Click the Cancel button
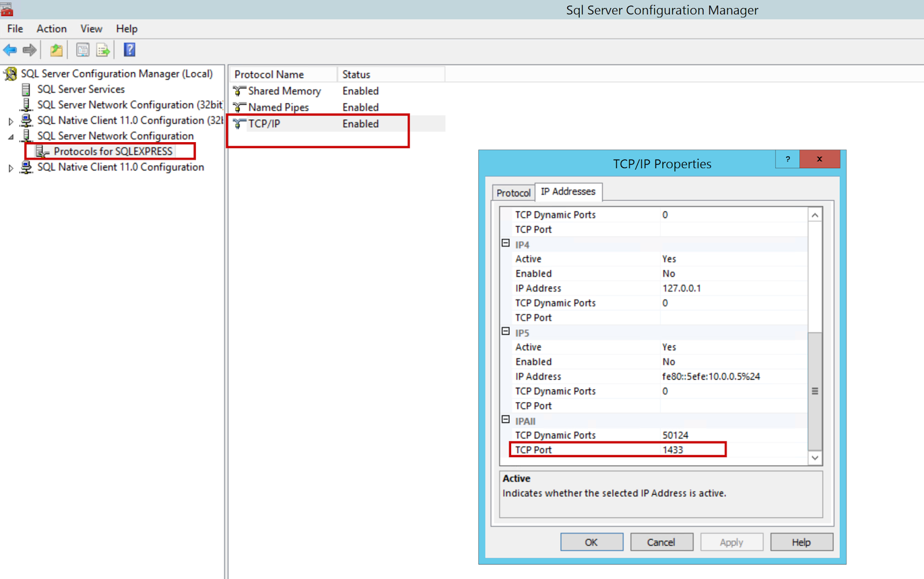The width and height of the screenshot is (924, 579). [x=661, y=542]
